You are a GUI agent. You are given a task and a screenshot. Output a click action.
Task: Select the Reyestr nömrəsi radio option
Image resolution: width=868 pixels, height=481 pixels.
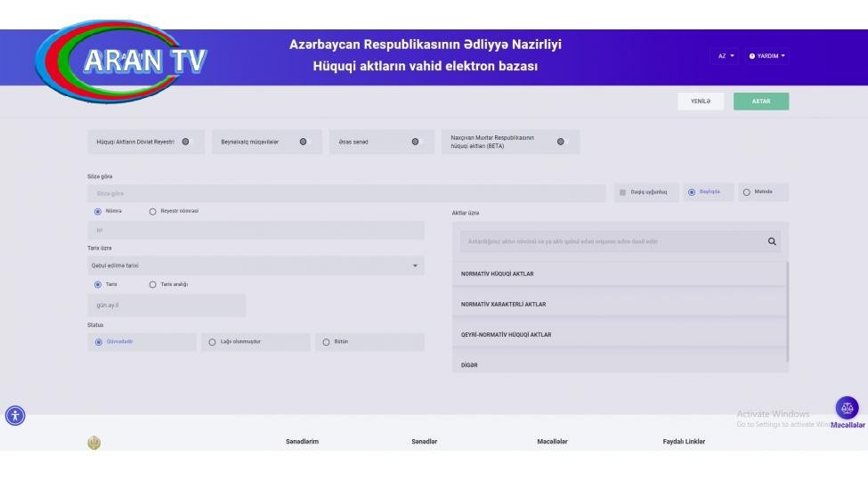152,211
